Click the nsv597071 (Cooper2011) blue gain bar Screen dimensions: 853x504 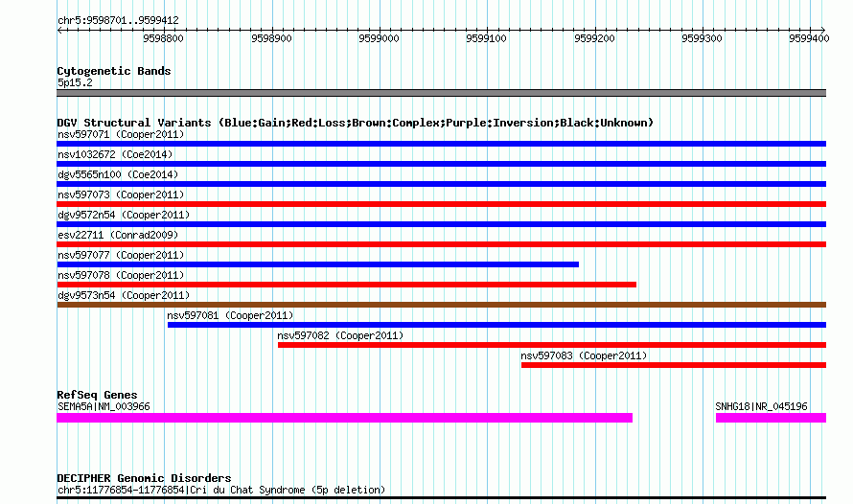click(x=441, y=144)
